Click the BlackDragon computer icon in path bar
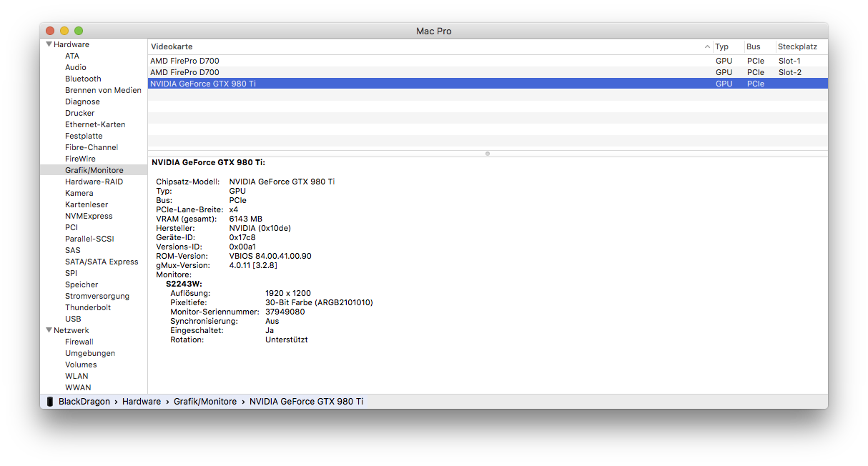Viewport: 868px width, 466px height. click(50, 402)
